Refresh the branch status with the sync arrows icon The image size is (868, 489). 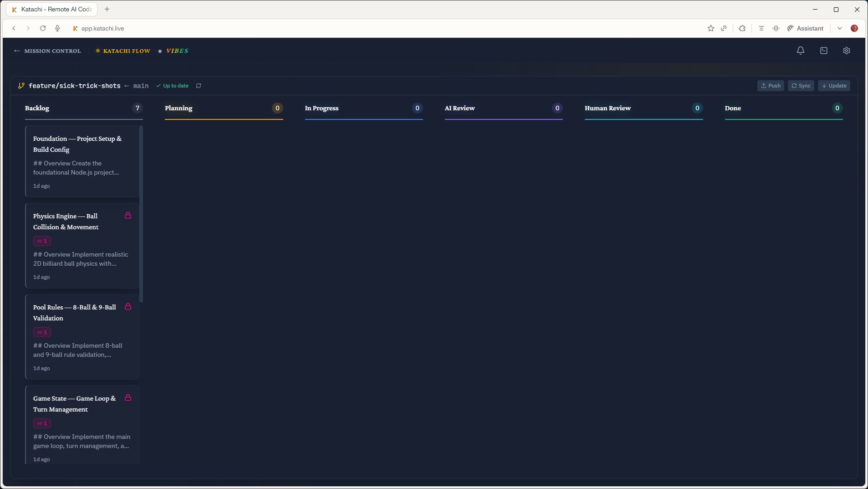(x=199, y=86)
